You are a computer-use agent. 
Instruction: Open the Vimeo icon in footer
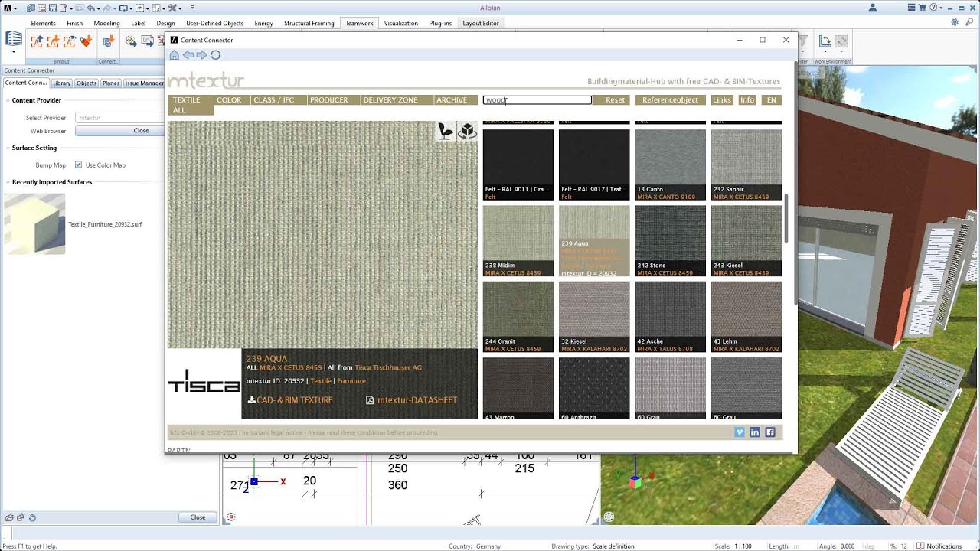point(740,432)
